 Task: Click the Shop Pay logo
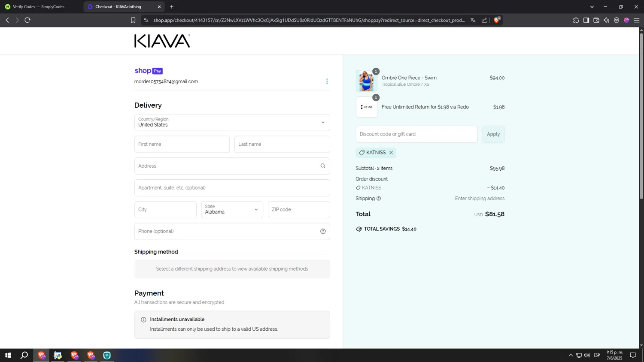tap(149, 71)
